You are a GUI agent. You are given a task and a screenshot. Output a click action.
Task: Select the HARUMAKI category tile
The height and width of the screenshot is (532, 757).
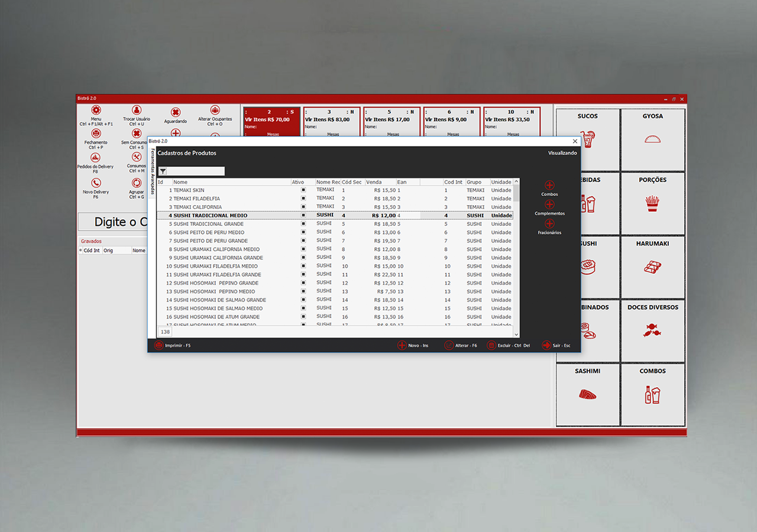(x=652, y=267)
